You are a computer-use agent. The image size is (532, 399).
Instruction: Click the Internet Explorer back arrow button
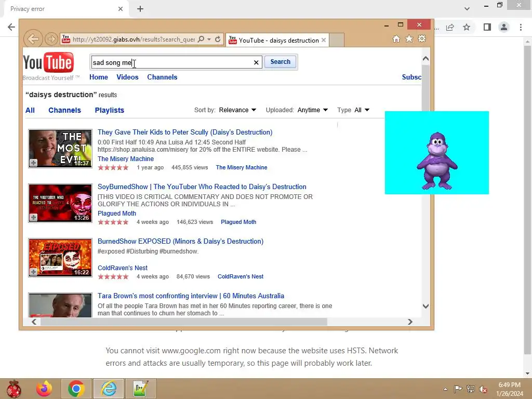tap(33, 39)
